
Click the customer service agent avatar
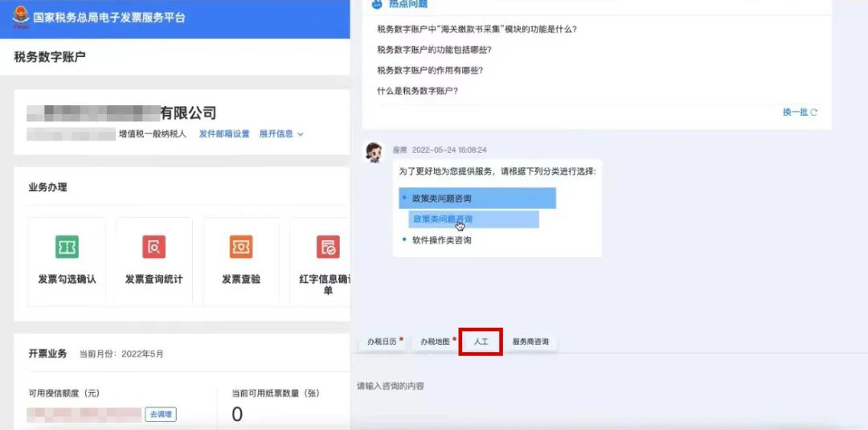[x=375, y=152]
